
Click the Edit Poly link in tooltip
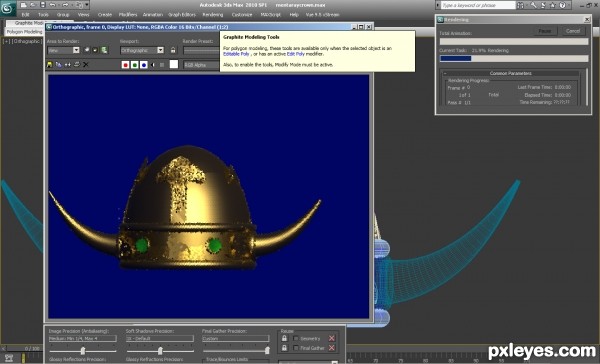coord(295,54)
